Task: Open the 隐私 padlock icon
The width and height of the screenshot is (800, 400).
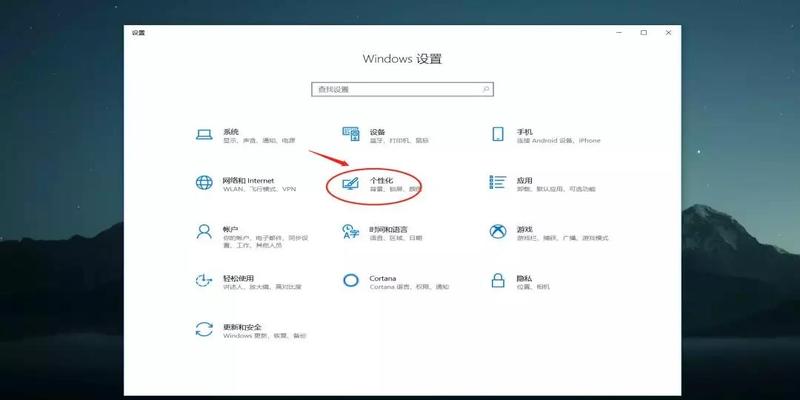Action: [497, 280]
